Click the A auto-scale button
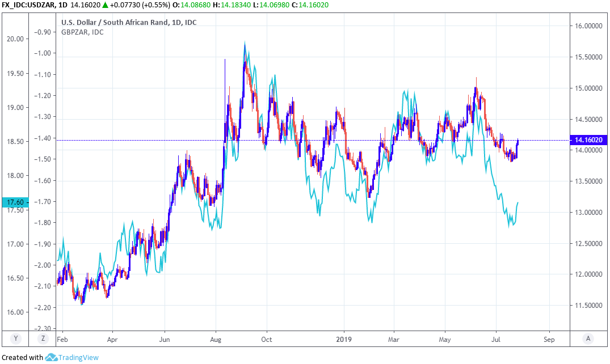The width and height of the screenshot is (610, 364). tap(588, 338)
